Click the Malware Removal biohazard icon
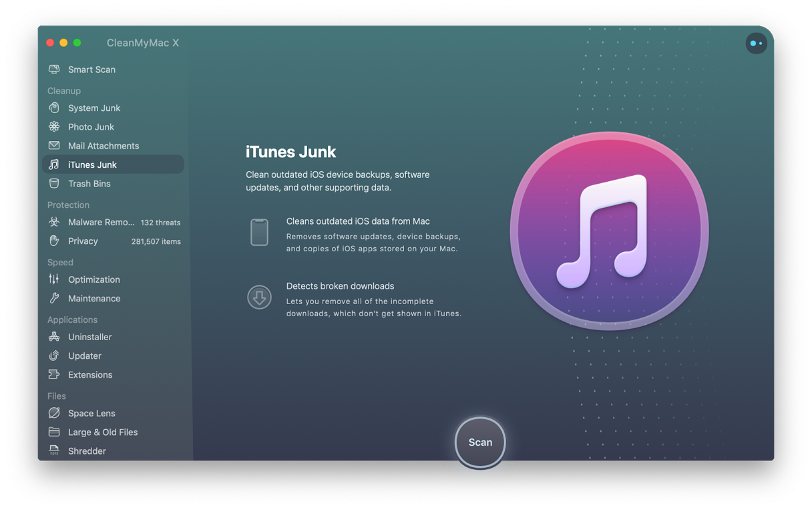The image size is (812, 508). pyautogui.click(x=54, y=222)
